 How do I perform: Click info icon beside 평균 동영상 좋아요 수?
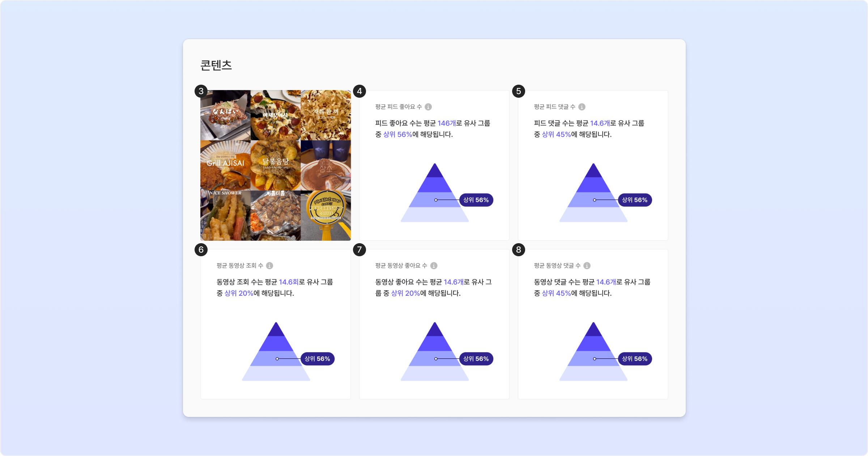434,266
